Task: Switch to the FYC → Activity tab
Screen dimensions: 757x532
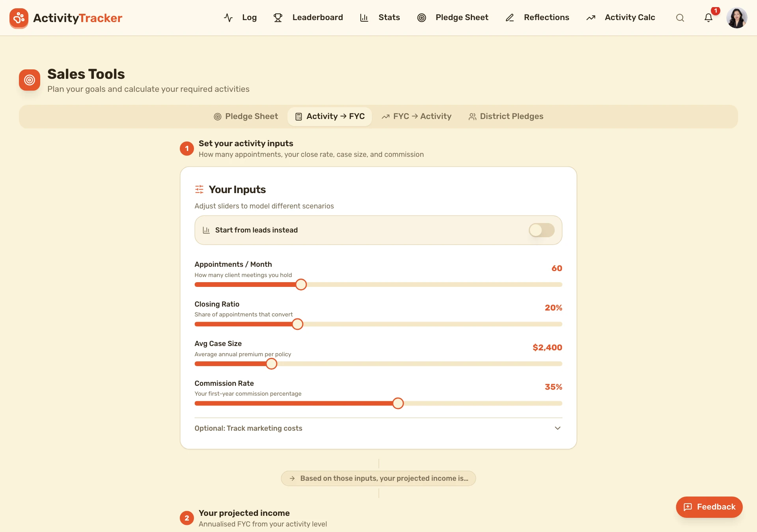Action: pos(416,117)
